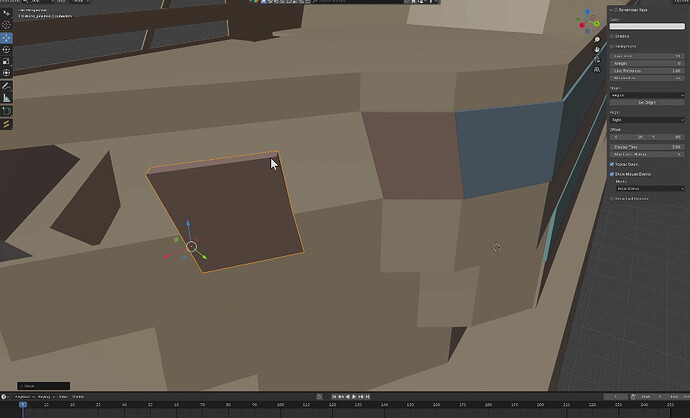The width and height of the screenshot is (690, 418).
Task: Pick the Transform tool
Action: [6, 73]
